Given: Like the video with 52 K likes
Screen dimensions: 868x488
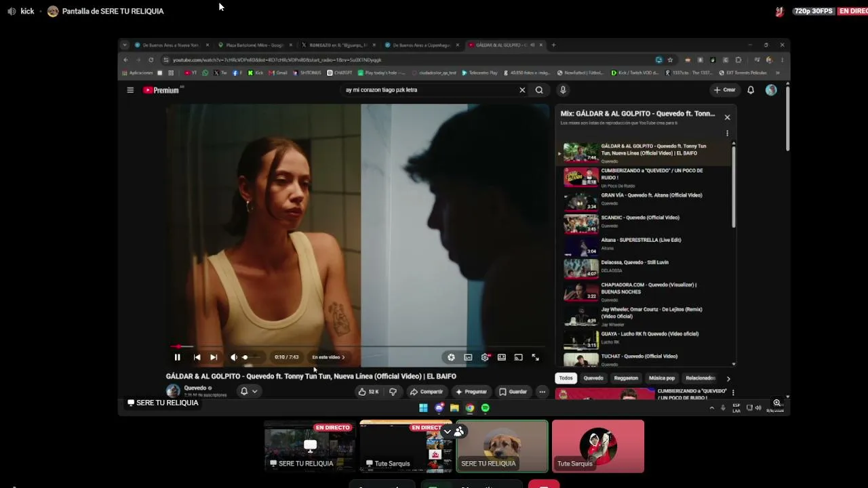Looking at the screenshot, I should pos(368,392).
